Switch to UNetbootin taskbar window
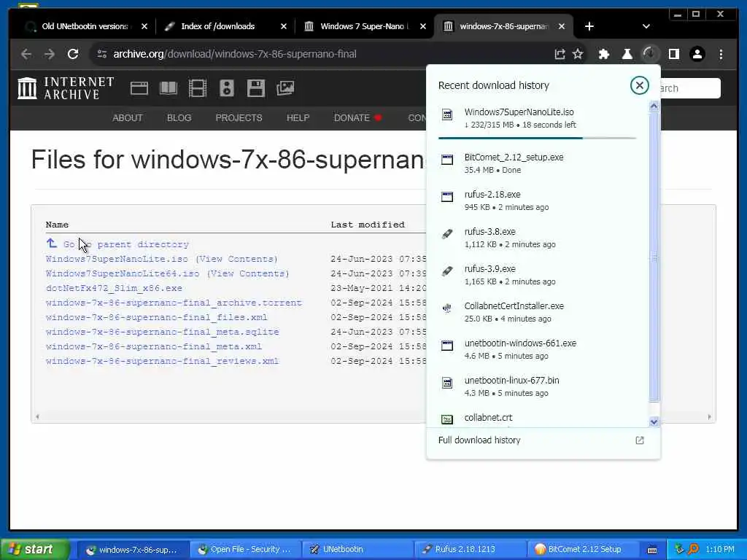 pos(357,550)
